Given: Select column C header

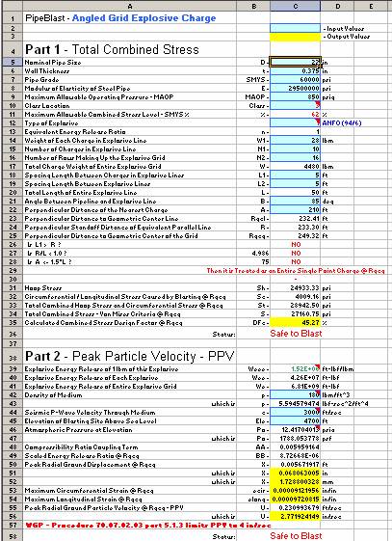Looking at the screenshot, I should pyautogui.click(x=296, y=6).
